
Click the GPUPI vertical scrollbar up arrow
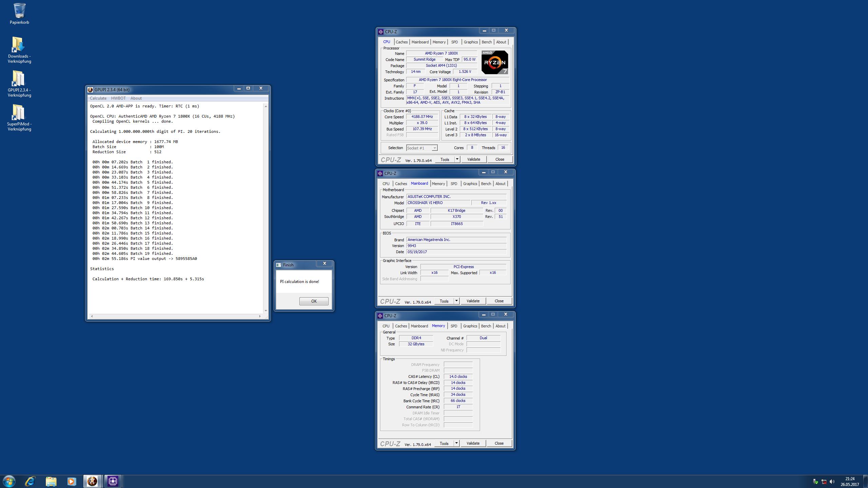tap(266, 106)
